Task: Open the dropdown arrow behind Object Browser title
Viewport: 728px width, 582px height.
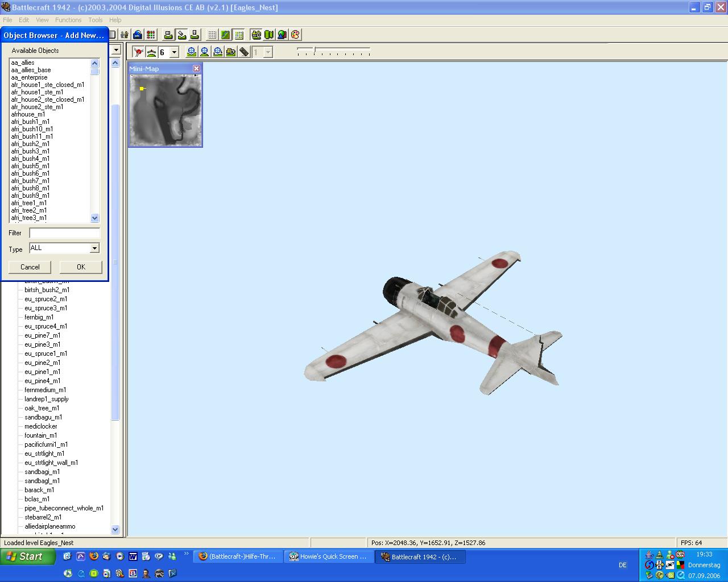Action: click(x=116, y=50)
